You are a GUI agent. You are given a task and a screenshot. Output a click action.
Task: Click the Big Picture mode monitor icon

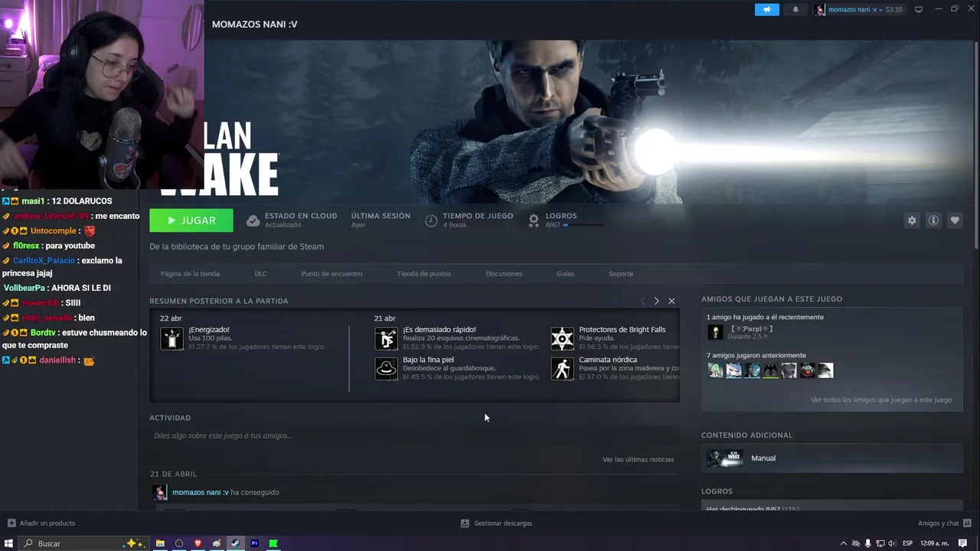(x=919, y=9)
